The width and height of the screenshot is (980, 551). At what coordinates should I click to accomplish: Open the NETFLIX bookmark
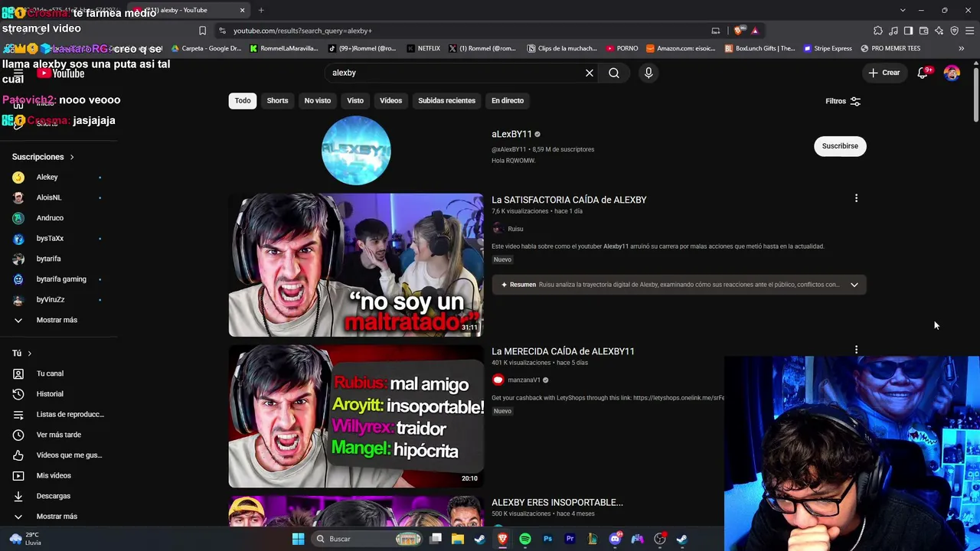point(423,48)
